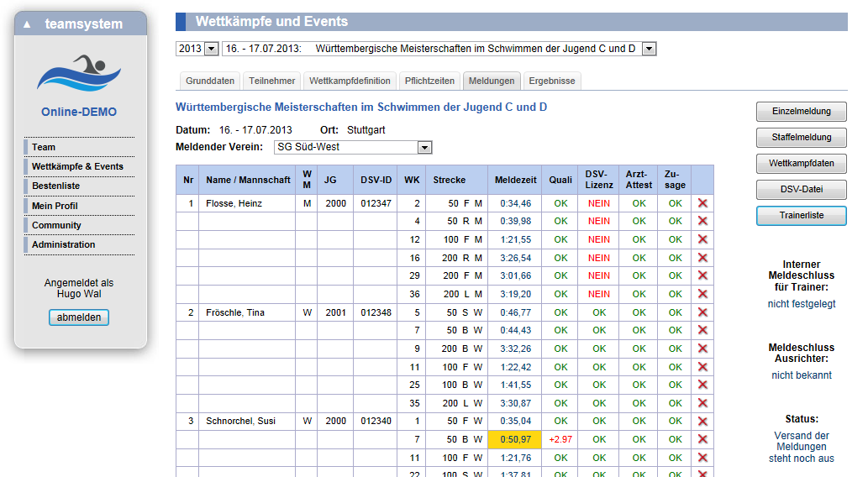868x477 pixels.
Task: Delete Fröschle, Tina entry with time 0:46,77
Action: pos(702,312)
